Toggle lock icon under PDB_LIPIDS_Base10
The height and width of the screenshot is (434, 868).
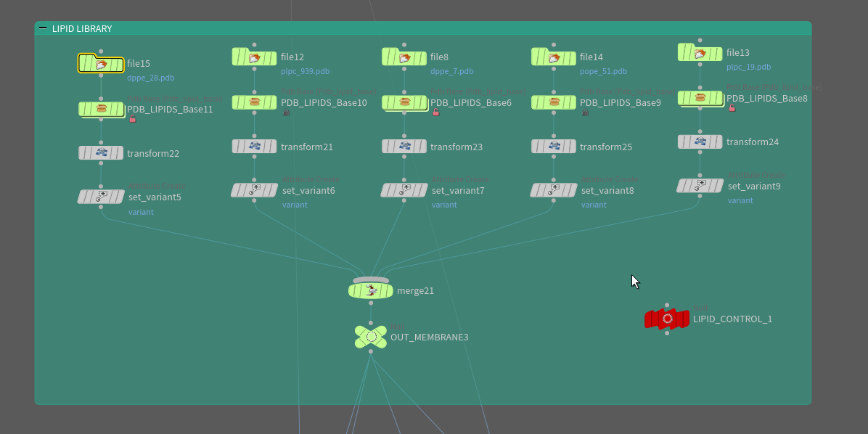(x=286, y=112)
